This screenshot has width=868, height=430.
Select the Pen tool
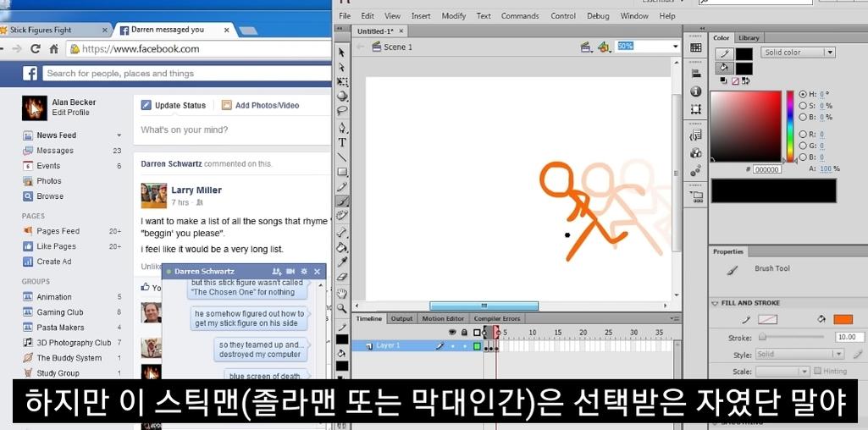pos(342,129)
